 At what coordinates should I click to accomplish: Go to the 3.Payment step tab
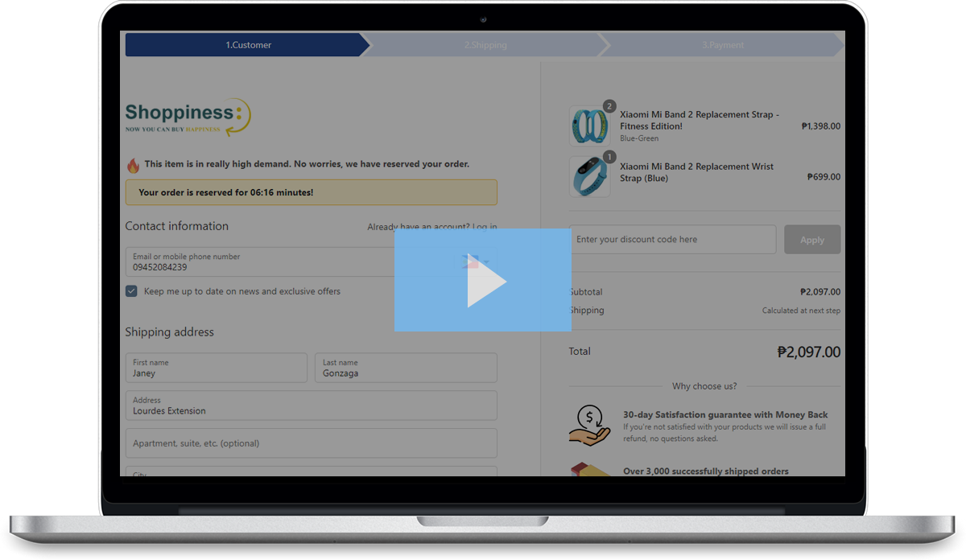click(x=722, y=45)
